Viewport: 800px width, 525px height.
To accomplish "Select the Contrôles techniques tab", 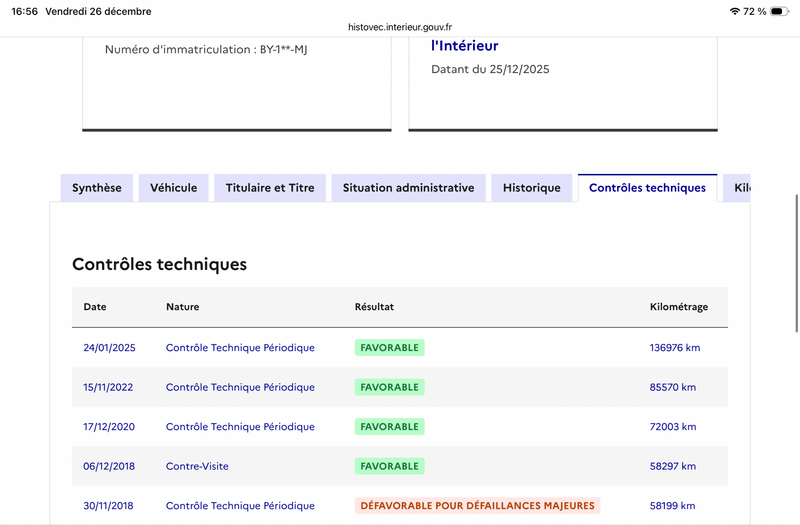I will [x=647, y=188].
